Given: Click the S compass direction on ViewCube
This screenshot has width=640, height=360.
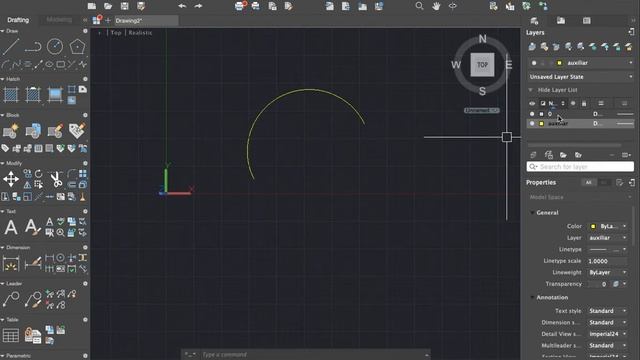Looking at the screenshot, I should click(x=482, y=91).
